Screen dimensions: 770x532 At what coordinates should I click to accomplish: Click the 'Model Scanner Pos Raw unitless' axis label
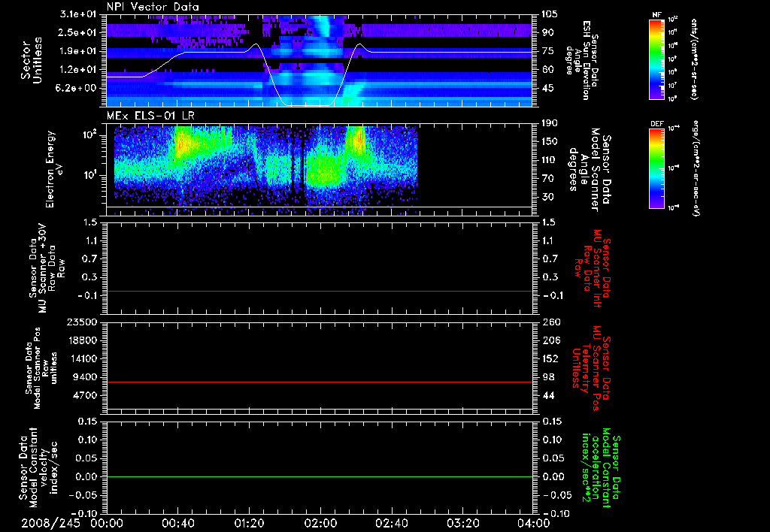pos(42,368)
